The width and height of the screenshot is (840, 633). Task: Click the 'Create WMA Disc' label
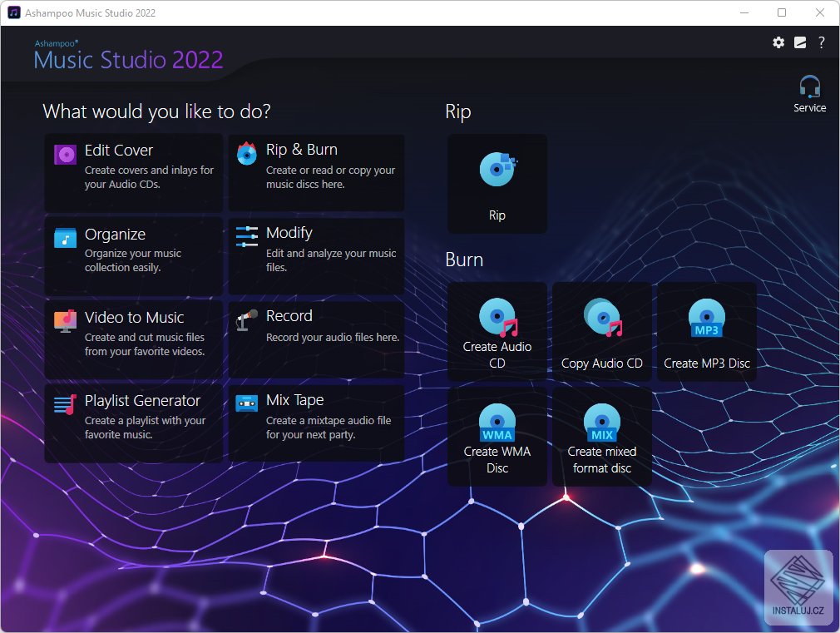[x=497, y=460]
